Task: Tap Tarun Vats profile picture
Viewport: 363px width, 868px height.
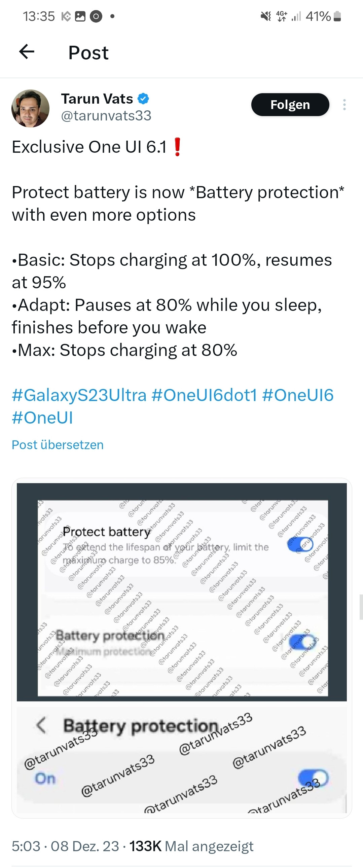Action: coord(30,108)
